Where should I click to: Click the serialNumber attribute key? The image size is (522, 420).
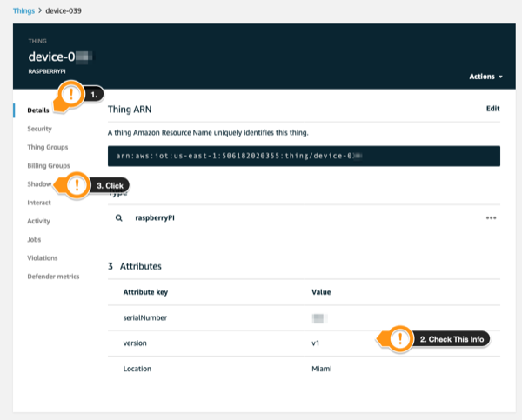144,318
